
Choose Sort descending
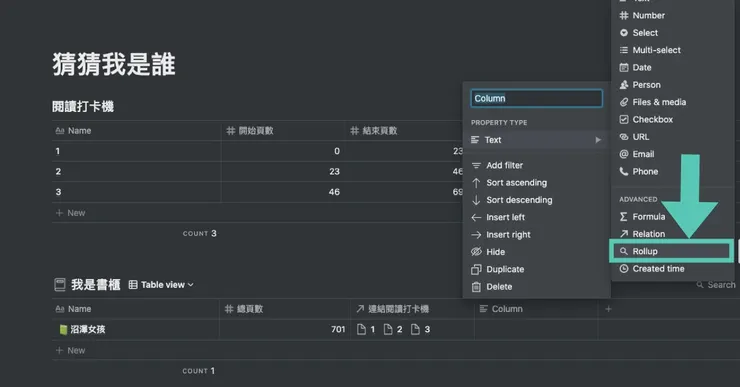pos(536,200)
